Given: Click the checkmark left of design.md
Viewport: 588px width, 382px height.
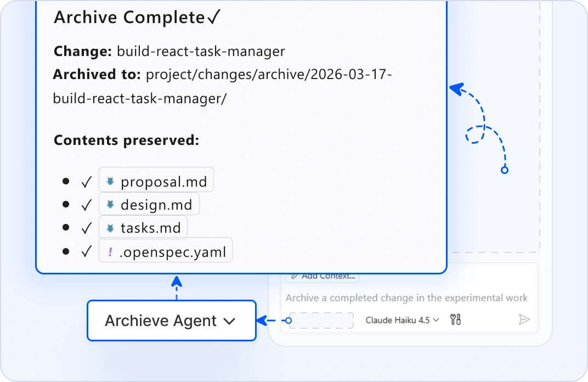Looking at the screenshot, I should click(x=86, y=205).
